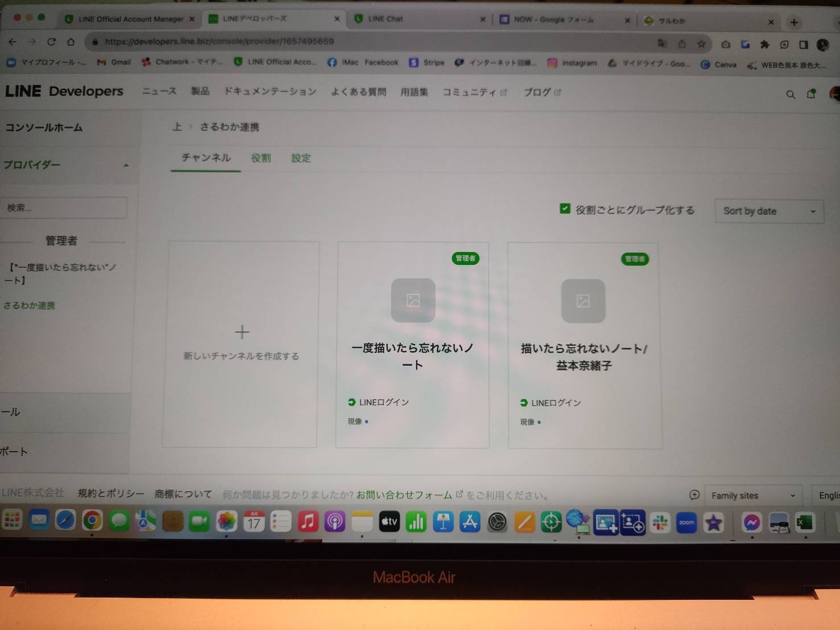Screen dimensions: 840x630
Task: Select さるわか連携 provider in the sidebar
Action: click(x=29, y=305)
